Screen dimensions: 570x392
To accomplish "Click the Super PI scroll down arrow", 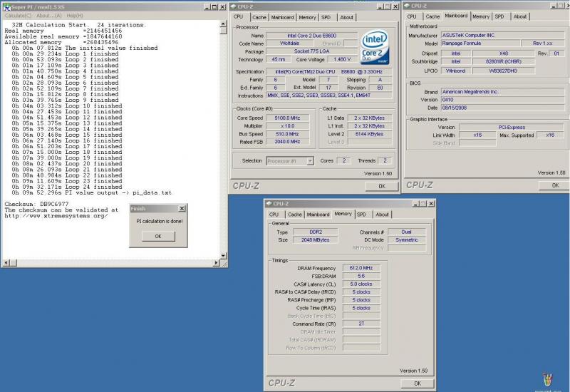I will point(223,256).
